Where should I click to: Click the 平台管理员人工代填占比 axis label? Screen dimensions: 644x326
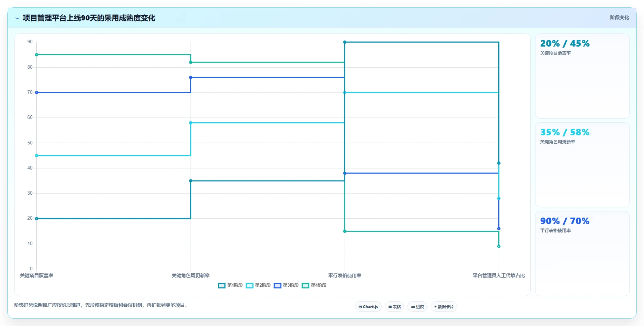tap(499, 276)
